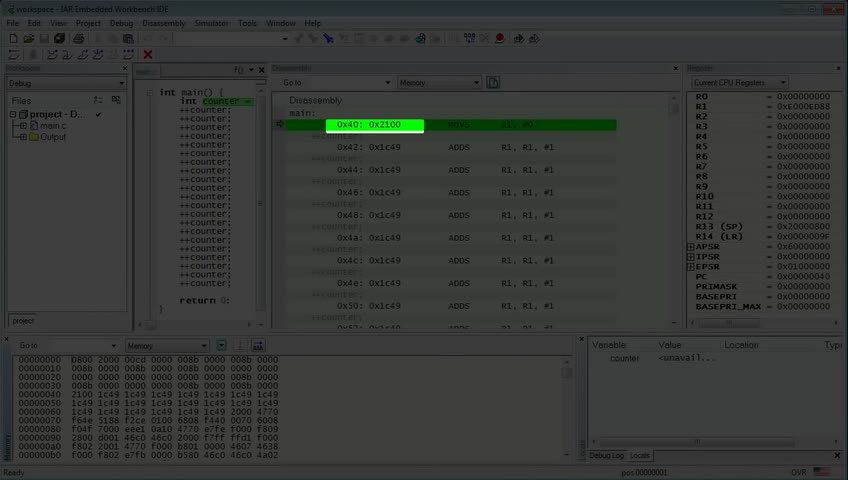
Task: Expand the Output folder node
Action: click(23, 137)
